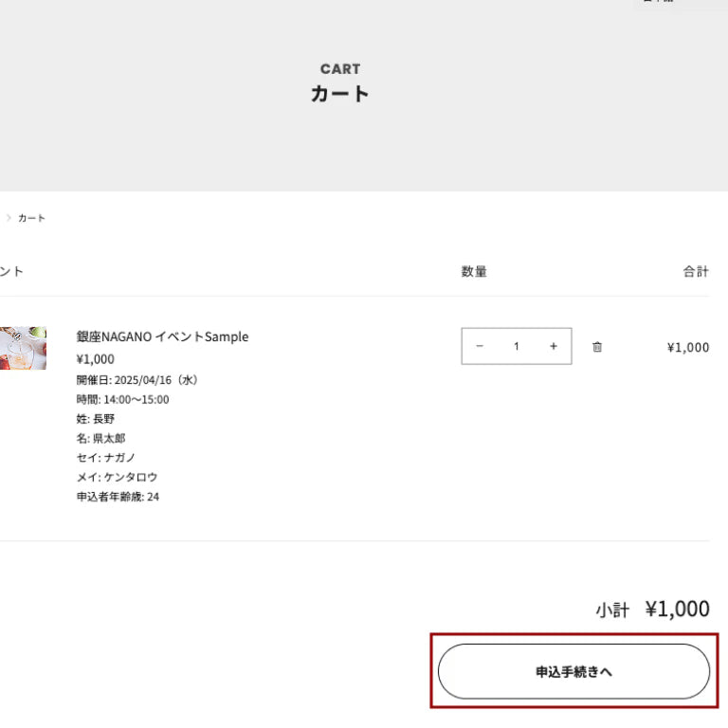The height and width of the screenshot is (728, 728).
Task: Increase event quantity with the plus icon
Action: tap(554, 347)
